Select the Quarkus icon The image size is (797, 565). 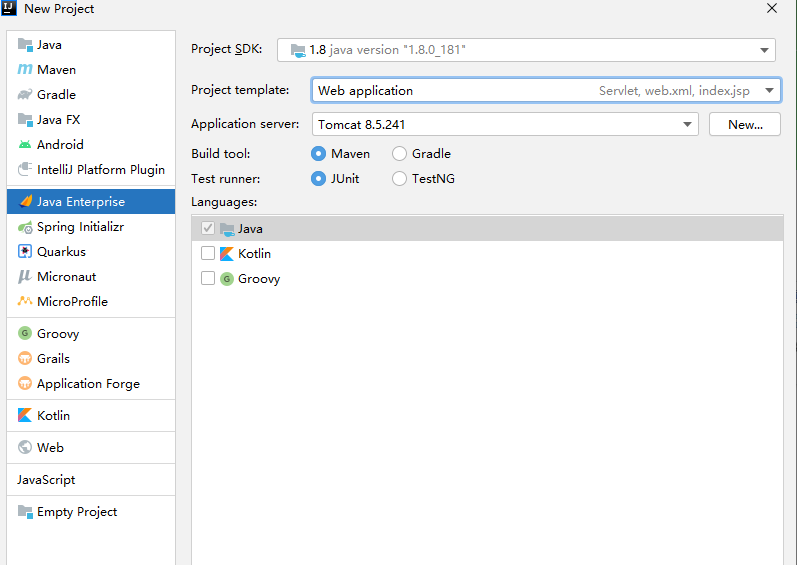(x=25, y=252)
